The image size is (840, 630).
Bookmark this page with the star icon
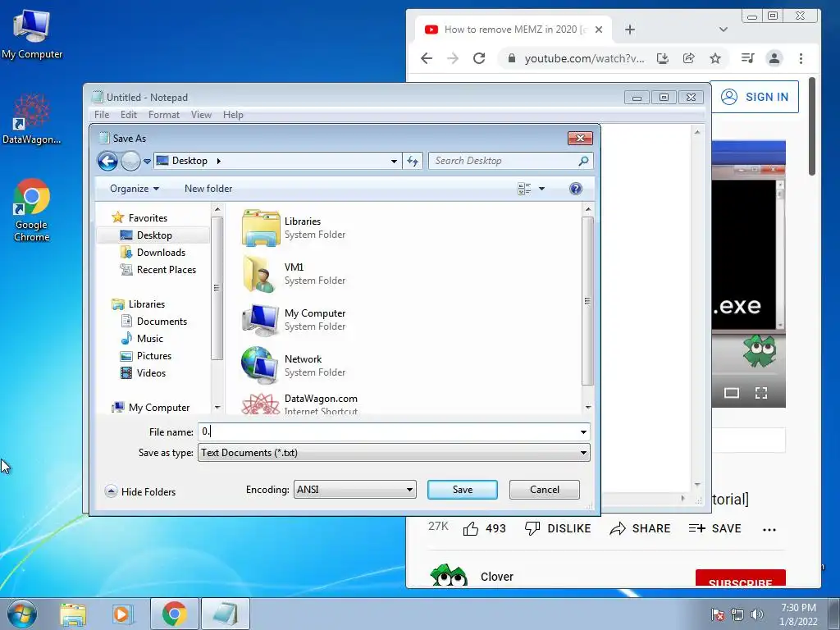(715, 58)
